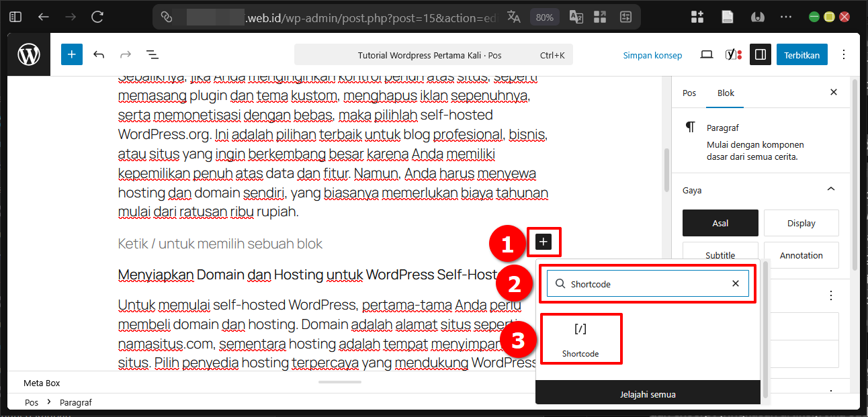
Task: Select the Display paragraph style
Action: (x=801, y=222)
